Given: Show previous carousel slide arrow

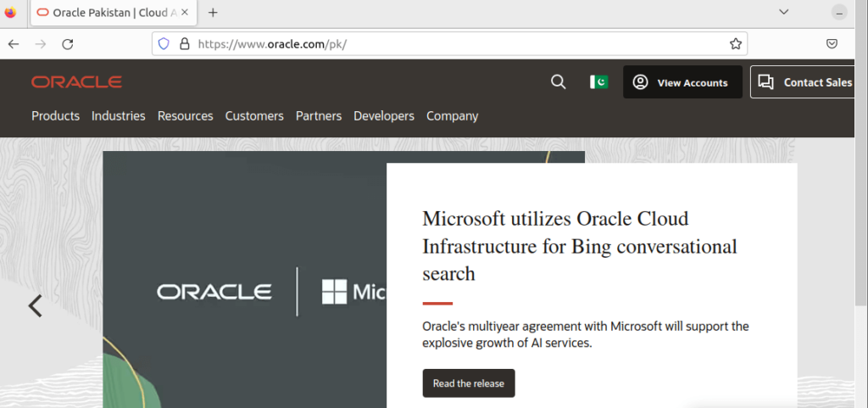Looking at the screenshot, I should click(x=35, y=306).
